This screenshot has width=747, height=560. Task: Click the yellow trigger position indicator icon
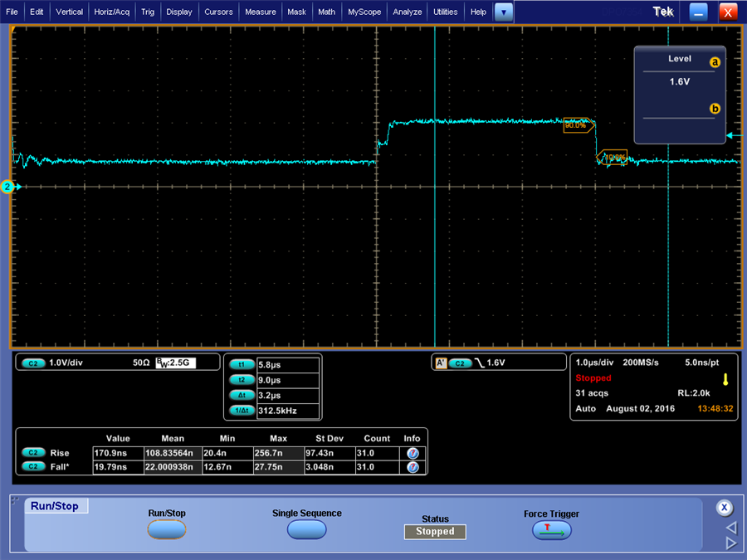(725, 379)
